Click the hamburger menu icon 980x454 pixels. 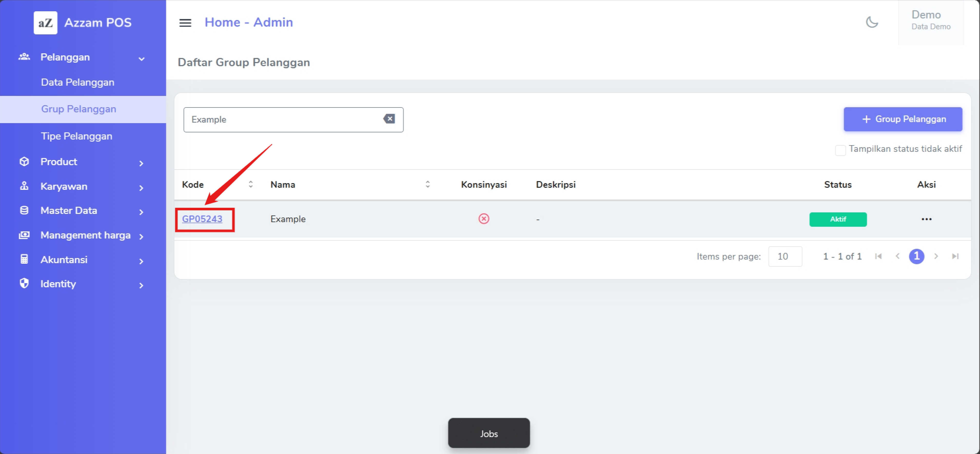coord(185,23)
